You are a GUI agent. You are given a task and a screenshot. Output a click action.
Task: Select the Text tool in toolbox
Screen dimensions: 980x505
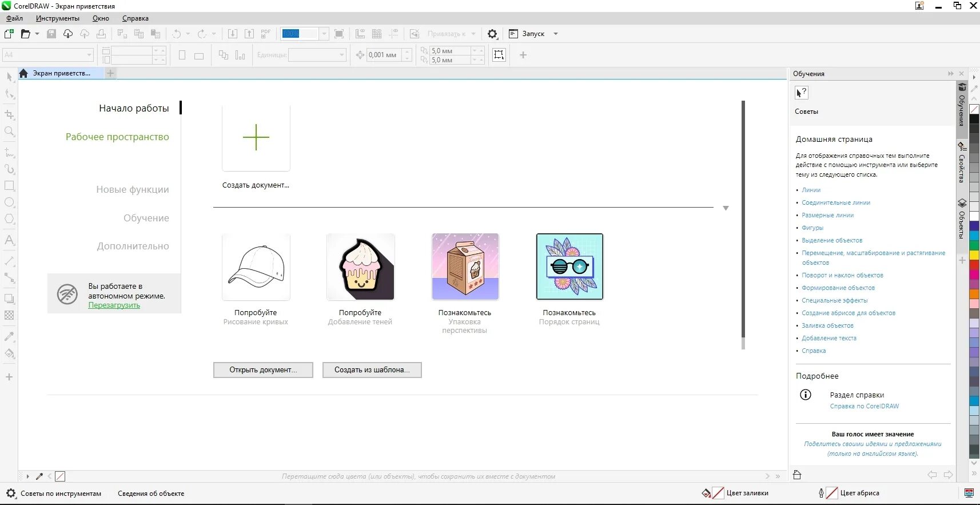[x=9, y=240]
